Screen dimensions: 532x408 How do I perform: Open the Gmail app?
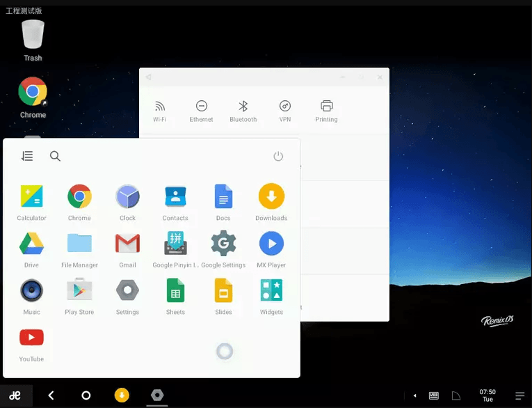(127, 250)
